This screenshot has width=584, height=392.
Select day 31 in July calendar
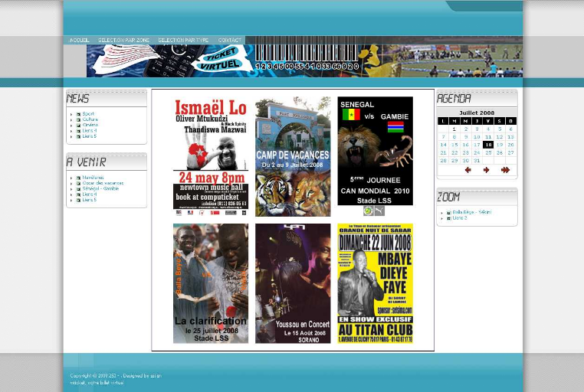tap(477, 161)
